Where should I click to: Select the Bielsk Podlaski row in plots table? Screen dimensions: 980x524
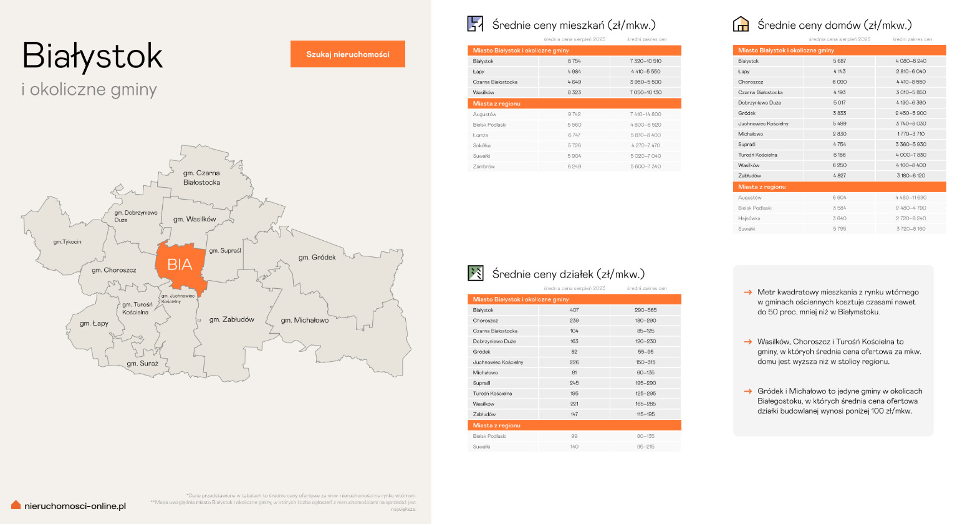[574, 436]
